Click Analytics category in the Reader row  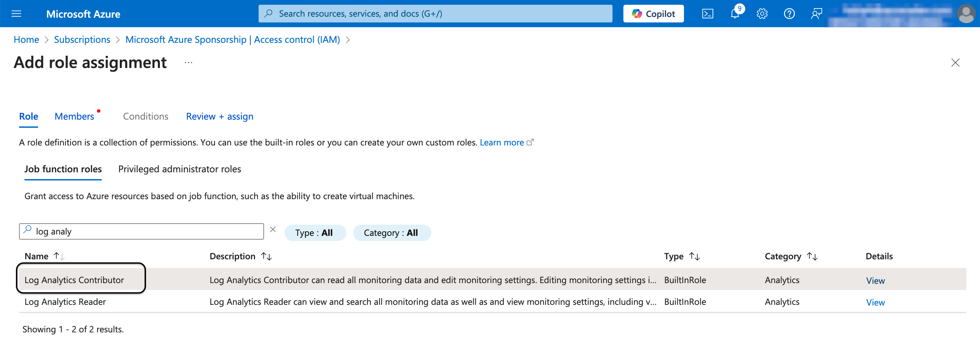click(x=782, y=302)
